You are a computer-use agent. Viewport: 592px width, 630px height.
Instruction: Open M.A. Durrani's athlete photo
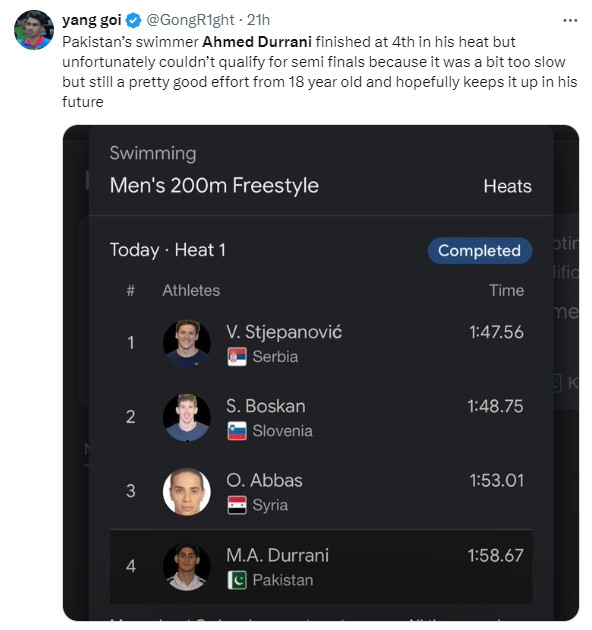(186, 567)
